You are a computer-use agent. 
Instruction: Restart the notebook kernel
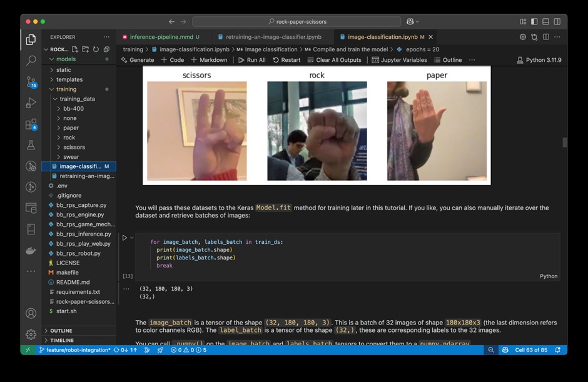[286, 60]
